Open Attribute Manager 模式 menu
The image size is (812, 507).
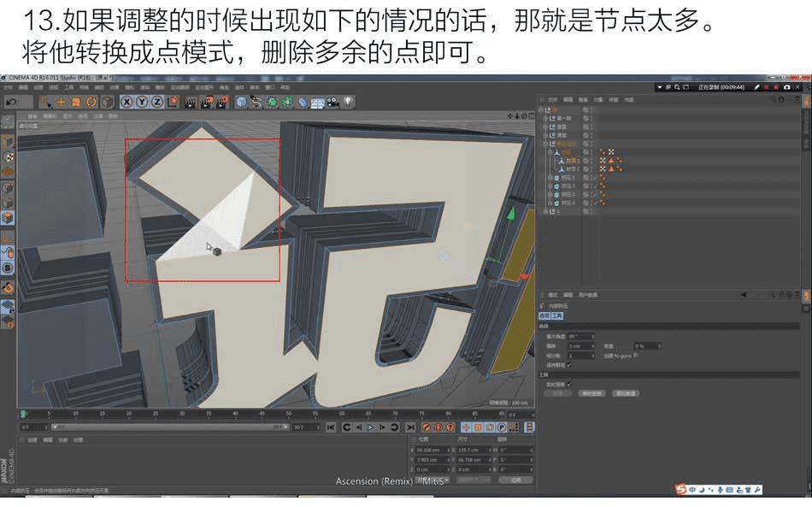pos(553,295)
